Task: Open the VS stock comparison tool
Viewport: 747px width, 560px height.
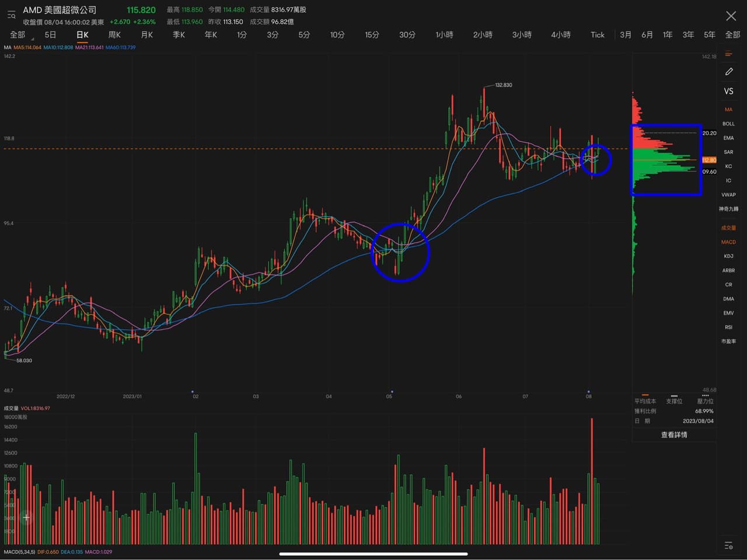Action: [x=729, y=91]
